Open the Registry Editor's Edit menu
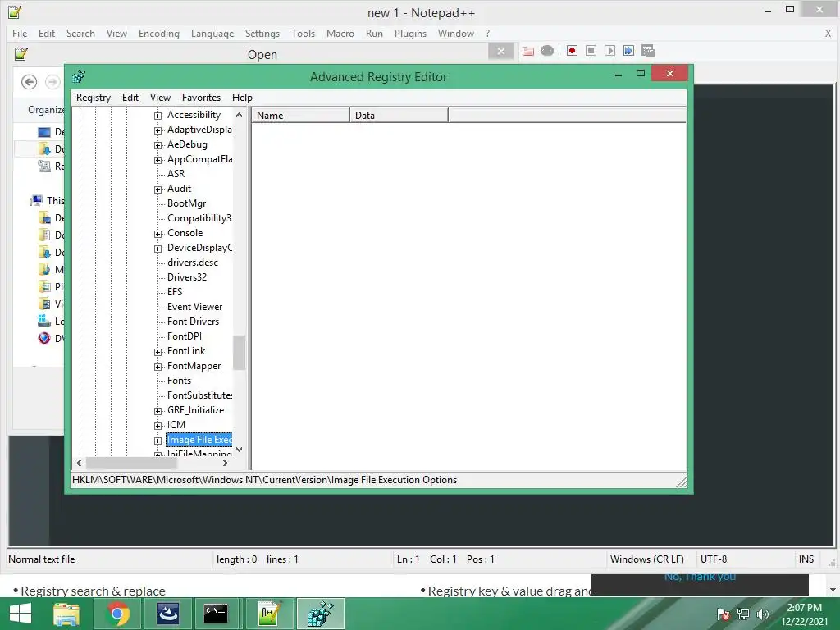The width and height of the screenshot is (840, 630). click(x=130, y=98)
